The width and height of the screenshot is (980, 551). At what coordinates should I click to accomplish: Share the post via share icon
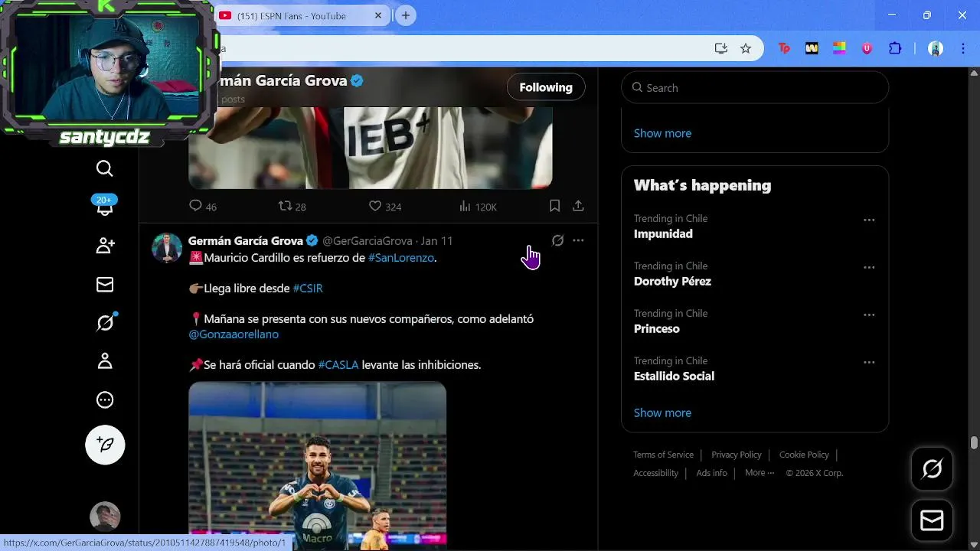click(578, 206)
